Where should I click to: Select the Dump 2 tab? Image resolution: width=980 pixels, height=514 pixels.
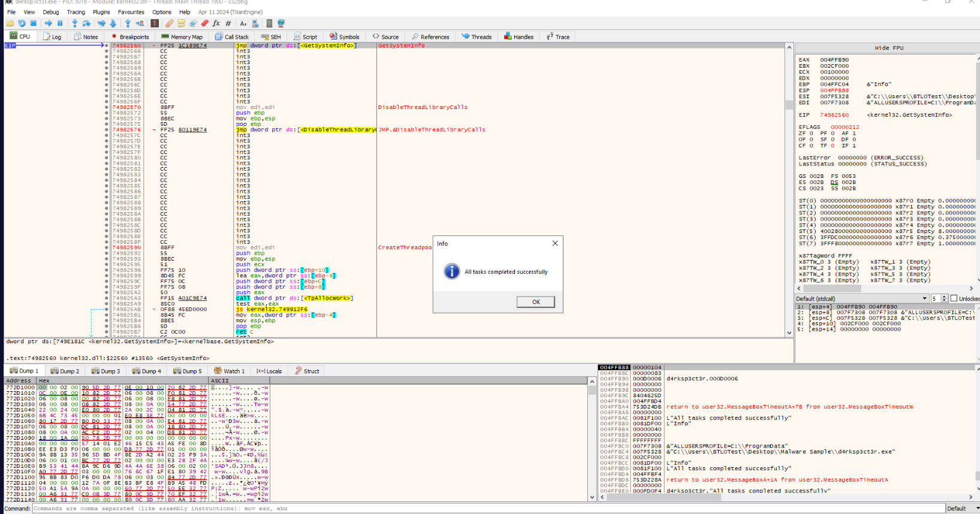[x=65, y=371]
